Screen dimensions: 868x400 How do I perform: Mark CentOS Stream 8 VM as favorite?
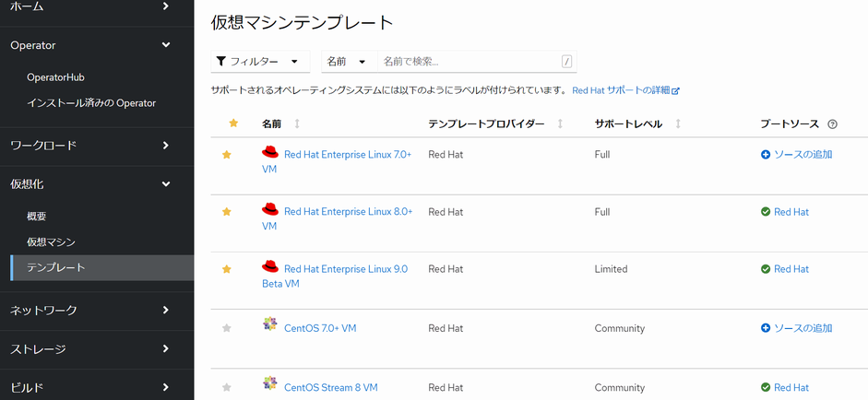(226, 387)
